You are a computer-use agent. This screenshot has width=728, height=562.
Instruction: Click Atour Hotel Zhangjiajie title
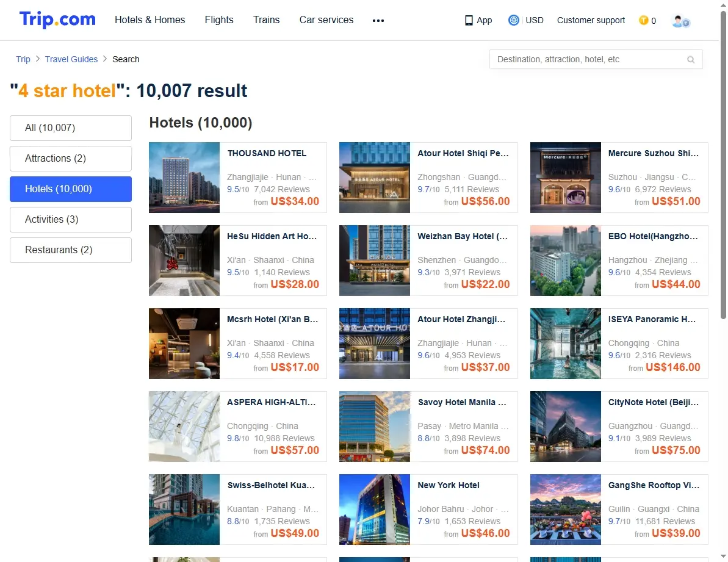pyautogui.click(x=461, y=319)
